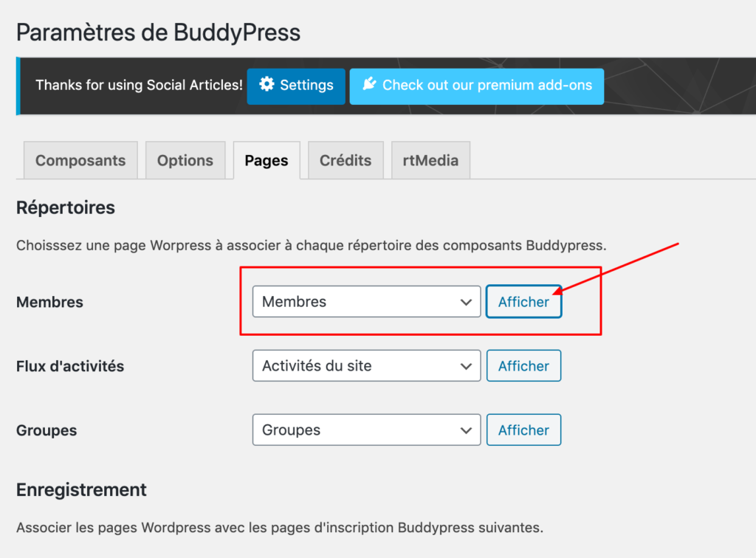Open the Groupes page dropdown
The image size is (756, 558).
[366, 430]
